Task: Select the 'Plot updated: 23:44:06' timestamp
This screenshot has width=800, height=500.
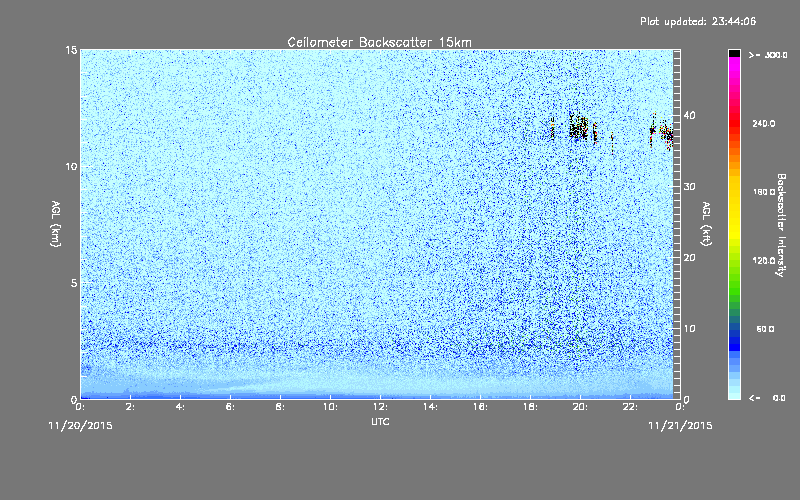Action: (x=698, y=21)
